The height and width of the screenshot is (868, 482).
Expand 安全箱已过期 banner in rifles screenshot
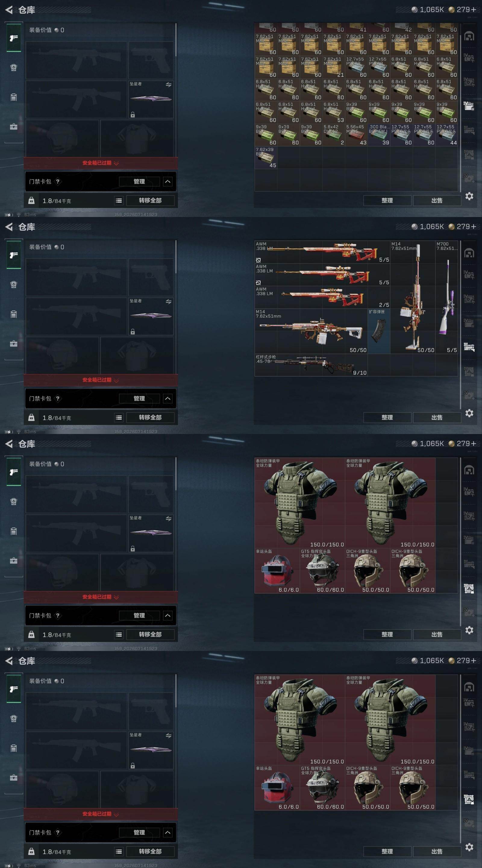100,380
